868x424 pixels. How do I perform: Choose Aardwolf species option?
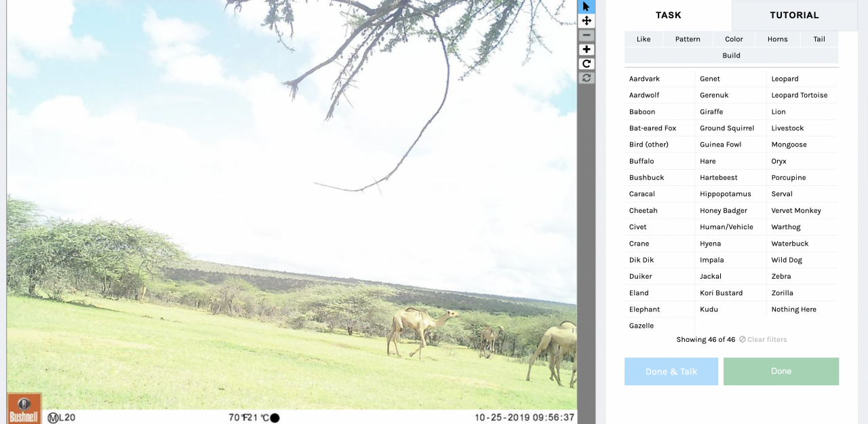[x=660, y=95]
